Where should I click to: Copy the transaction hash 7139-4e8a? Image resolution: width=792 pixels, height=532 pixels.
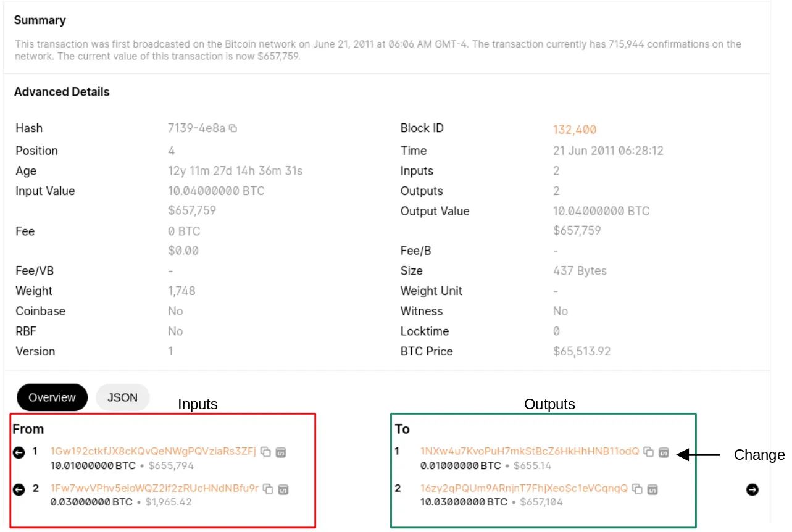(233, 128)
